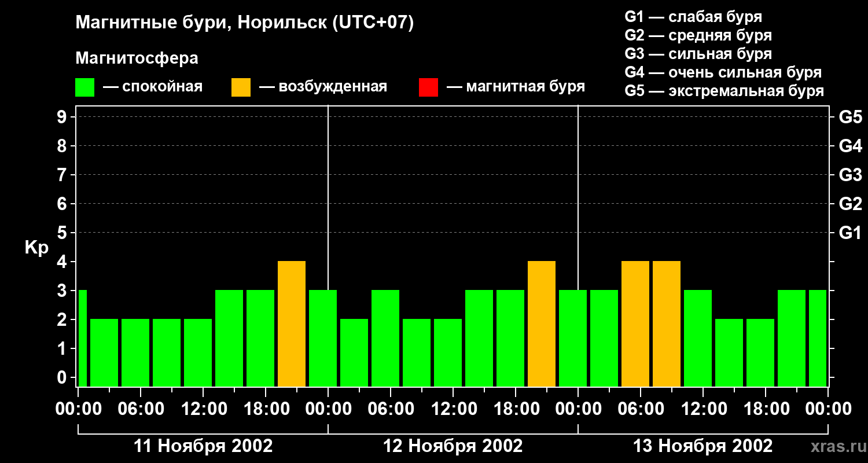Screen dimensions: 868x463
Task: Click the G2 label on the right axis
Action: [x=851, y=204]
